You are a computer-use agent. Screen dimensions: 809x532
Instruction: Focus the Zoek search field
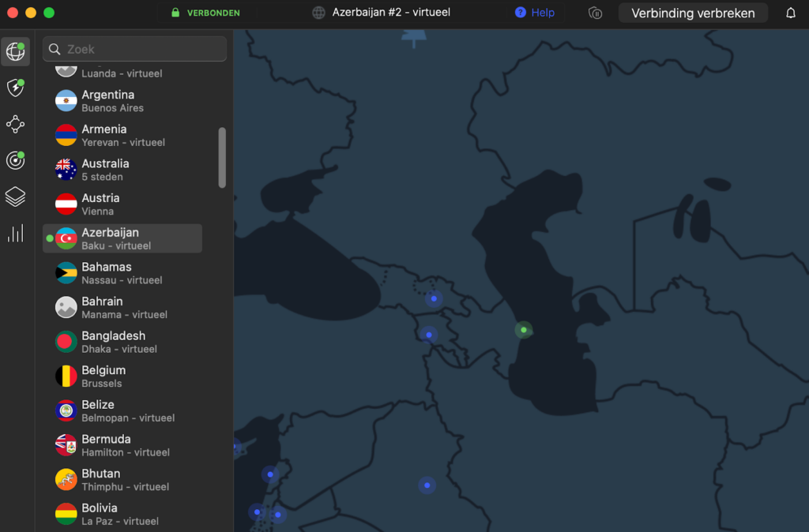tap(134, 49)
